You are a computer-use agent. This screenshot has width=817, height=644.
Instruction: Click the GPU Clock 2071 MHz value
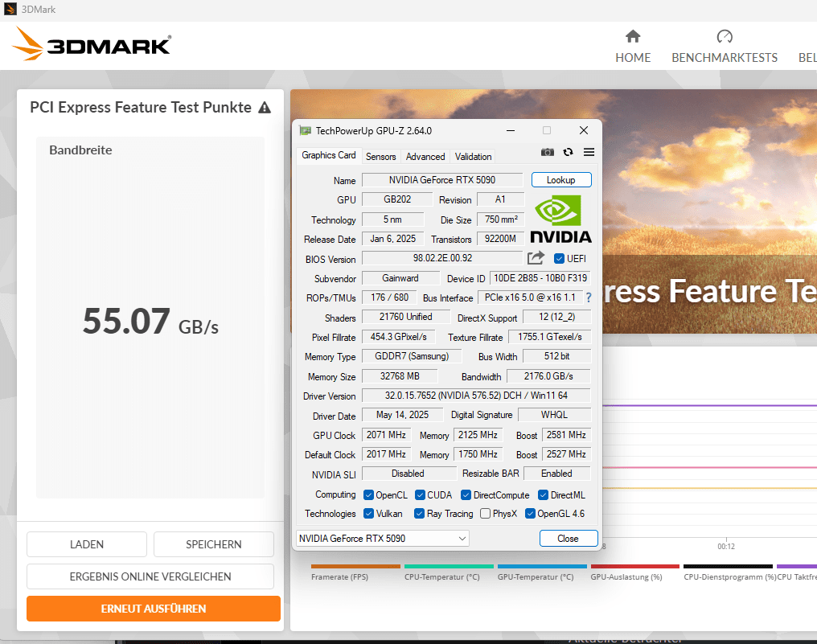coord(386,434)
